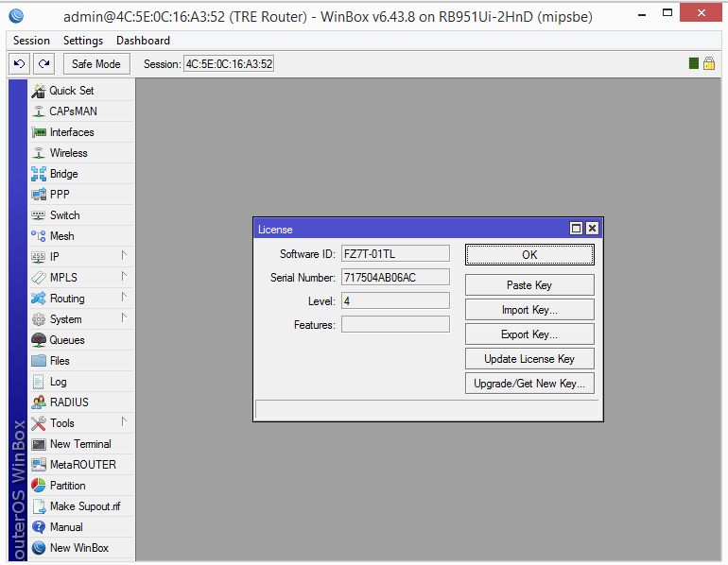This screenshot has height=565, width=728.
Task: Click Make Supout.rif
Action: pyautogui.click(x=81, y=506)
